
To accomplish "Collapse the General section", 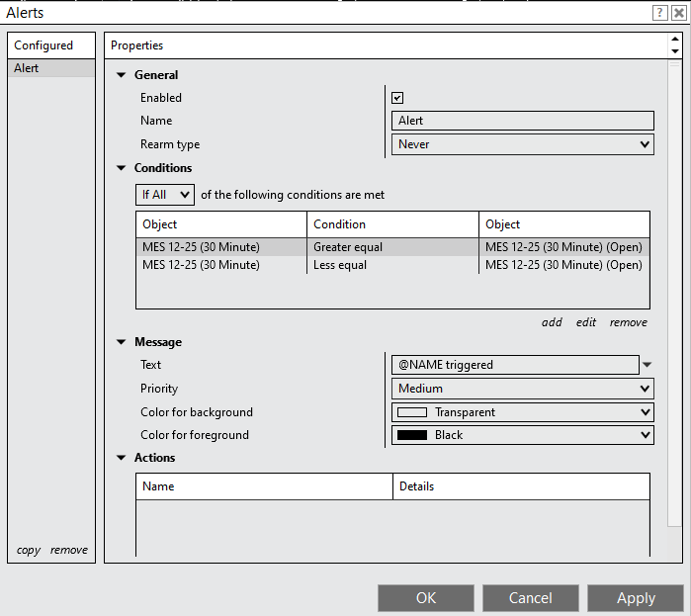I will pyautogui.click(x=123, y=75).
